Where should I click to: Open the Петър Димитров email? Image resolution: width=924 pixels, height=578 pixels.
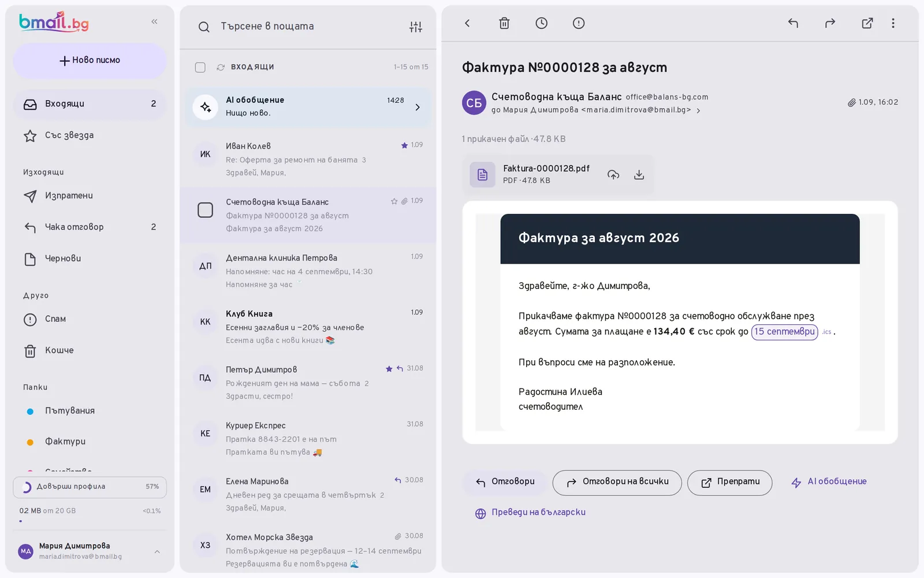tap(308, 383)
